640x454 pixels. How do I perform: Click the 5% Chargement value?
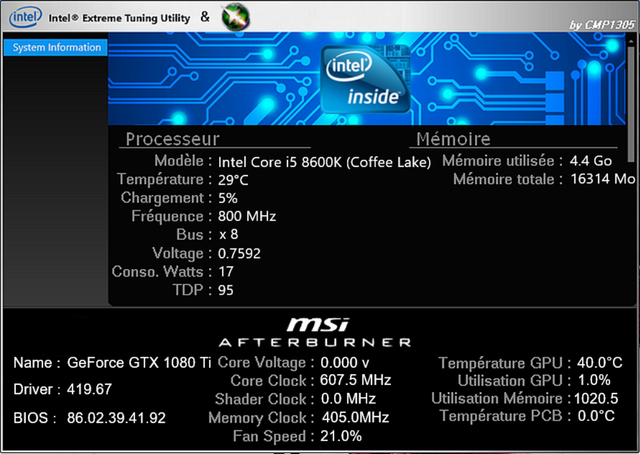point(228,198)
